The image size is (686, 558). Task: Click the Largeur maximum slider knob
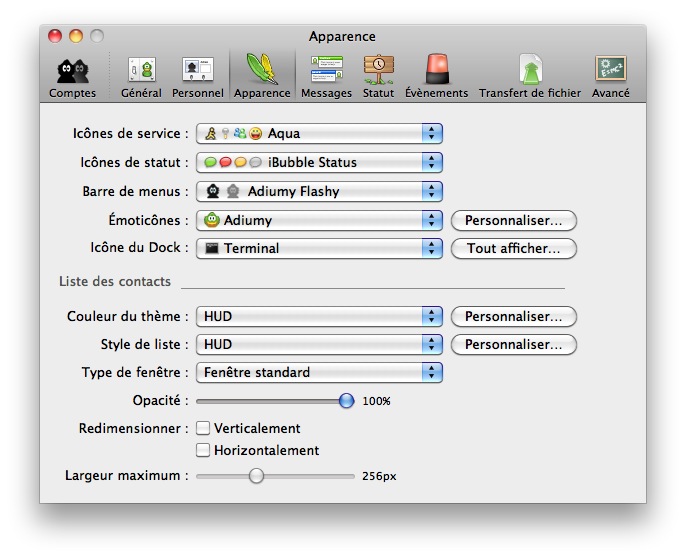256,476
